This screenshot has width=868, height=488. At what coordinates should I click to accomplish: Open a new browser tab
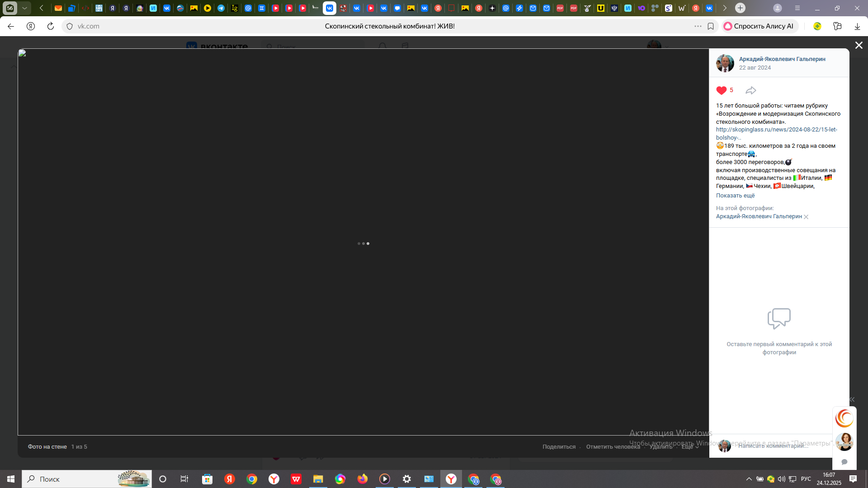pos(740,8)
